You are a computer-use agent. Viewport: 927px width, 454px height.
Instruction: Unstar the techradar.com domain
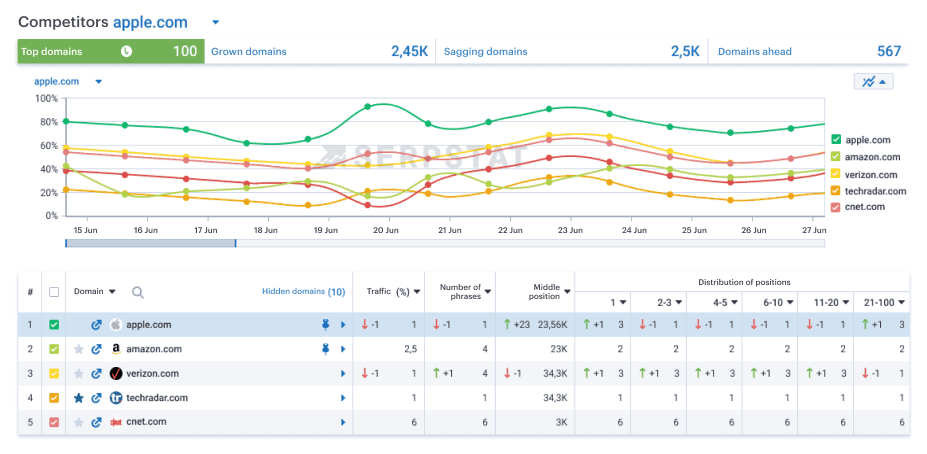(79, 398)
